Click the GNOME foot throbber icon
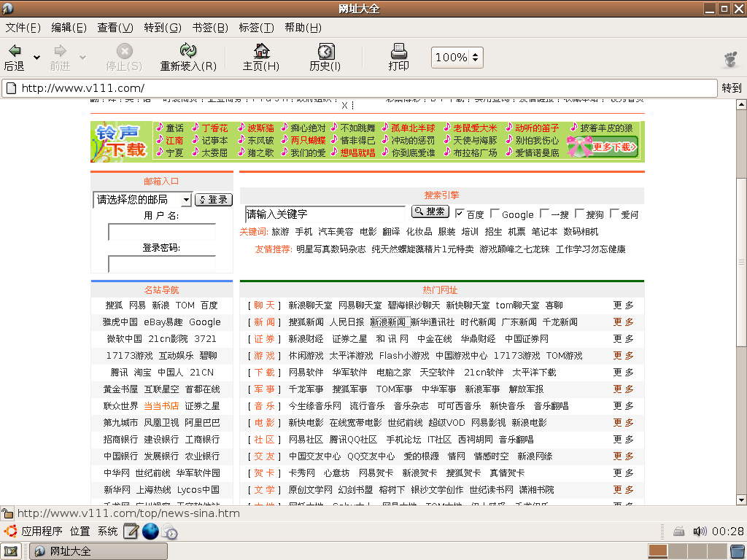This screenshot has width=747, height=560. pos(731,59)
